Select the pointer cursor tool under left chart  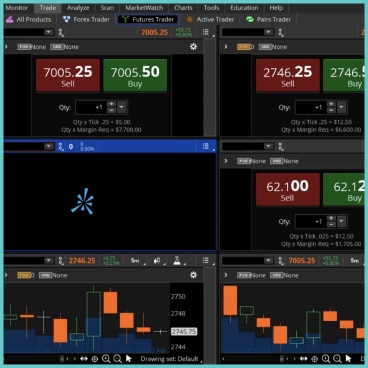129,359
